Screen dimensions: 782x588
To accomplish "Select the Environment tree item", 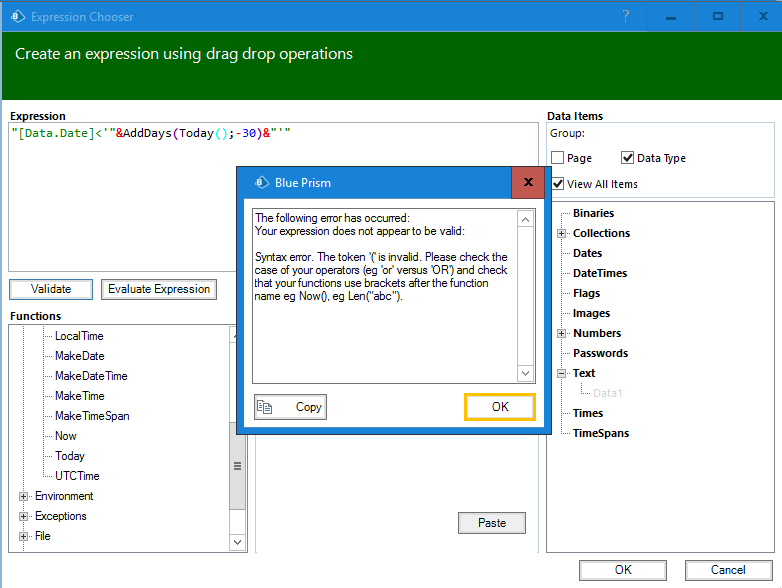I will click(x=64, y=496).
